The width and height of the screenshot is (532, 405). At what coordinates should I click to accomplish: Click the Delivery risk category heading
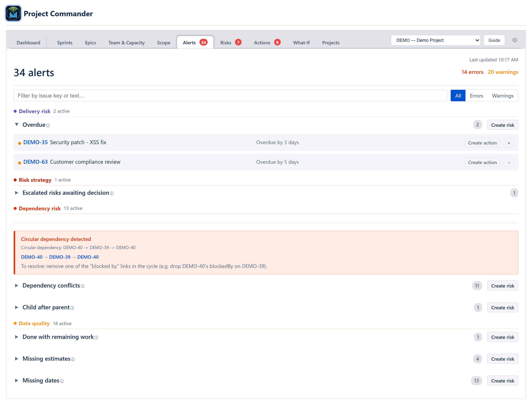(x=35, y=111)
